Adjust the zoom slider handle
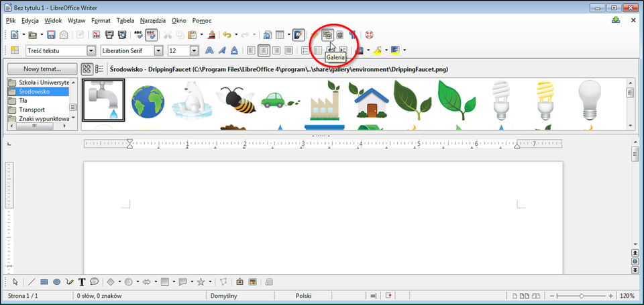This screenshot has height=305, width=644. tap(582, 296)
